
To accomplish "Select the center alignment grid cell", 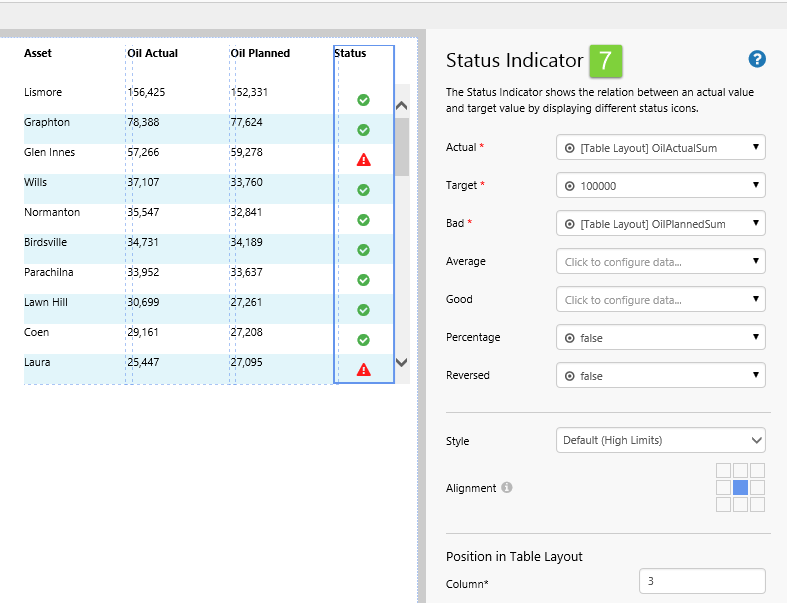I will 741,487.
